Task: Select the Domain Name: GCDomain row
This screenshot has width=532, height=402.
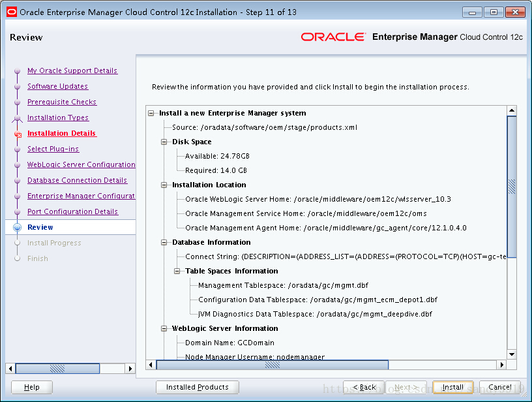Action: (x=229, y=343)
